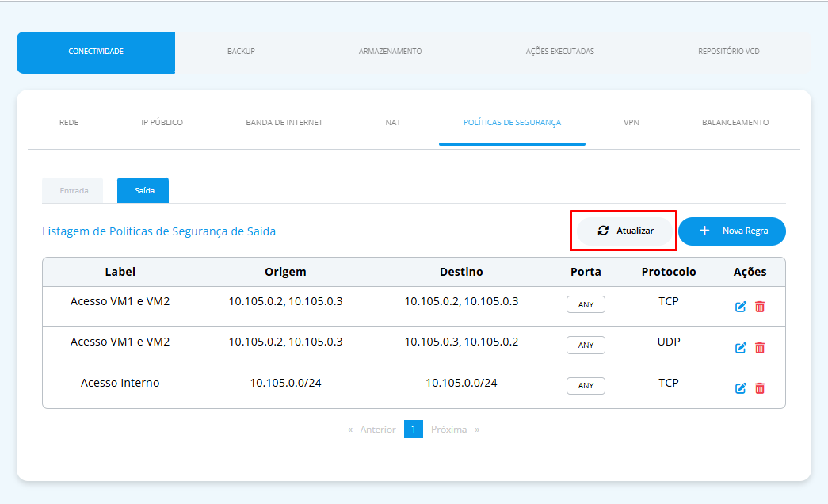Open the Repositório VCD tab
828x504 pixels.
pyautogui.click(x=729, y=52)
